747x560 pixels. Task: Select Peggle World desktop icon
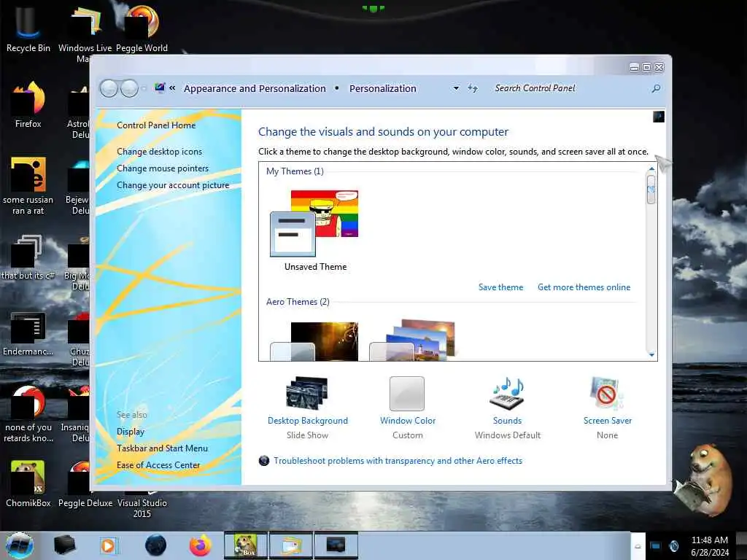pos(142,29)
